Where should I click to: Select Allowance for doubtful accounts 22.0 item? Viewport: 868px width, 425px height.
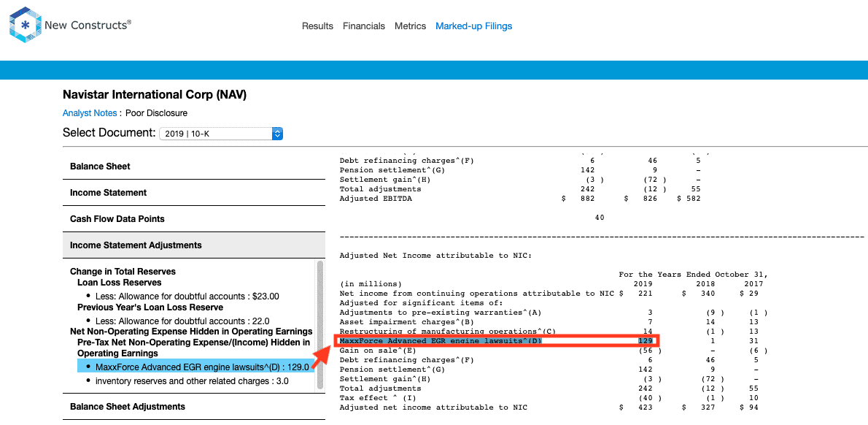coord(182,321)
